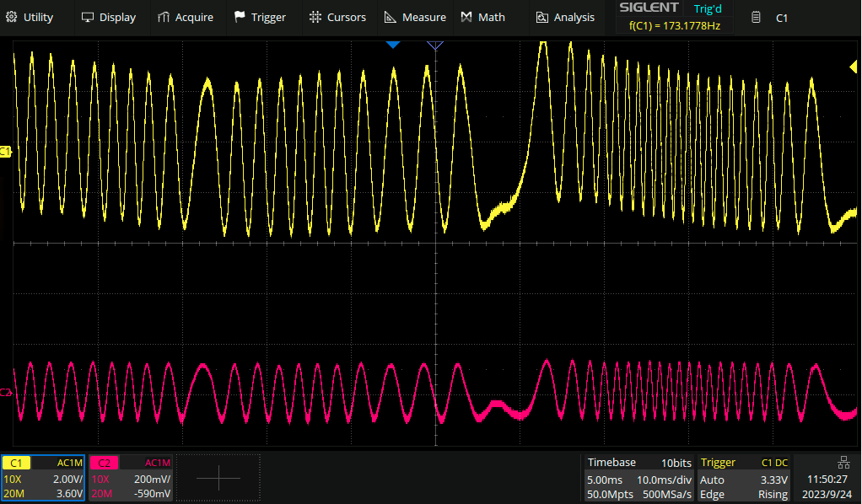
Task: Click the Display monitor icon
Action: 88,17
